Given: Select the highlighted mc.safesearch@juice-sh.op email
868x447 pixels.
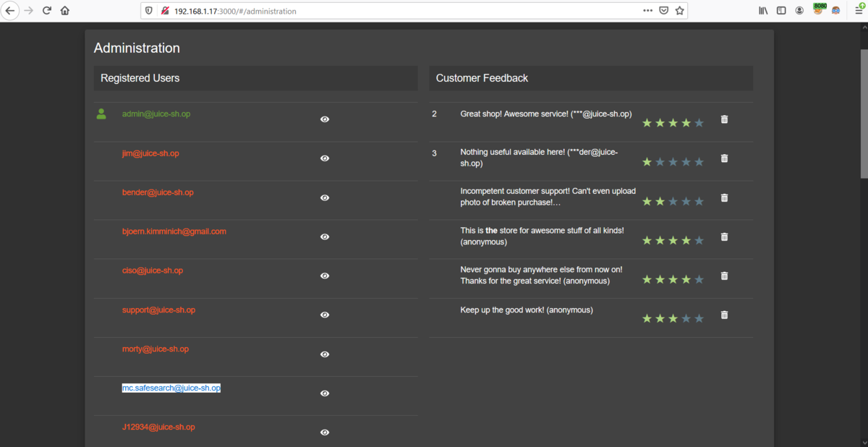Looking at the screenshot, I should 171,388.
